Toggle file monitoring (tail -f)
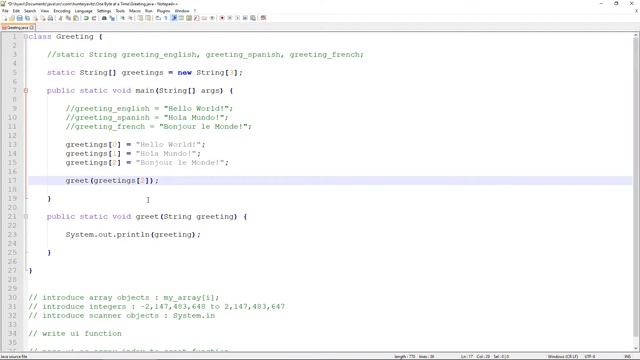This screenshot has height=360, width=640. [212, 18]
